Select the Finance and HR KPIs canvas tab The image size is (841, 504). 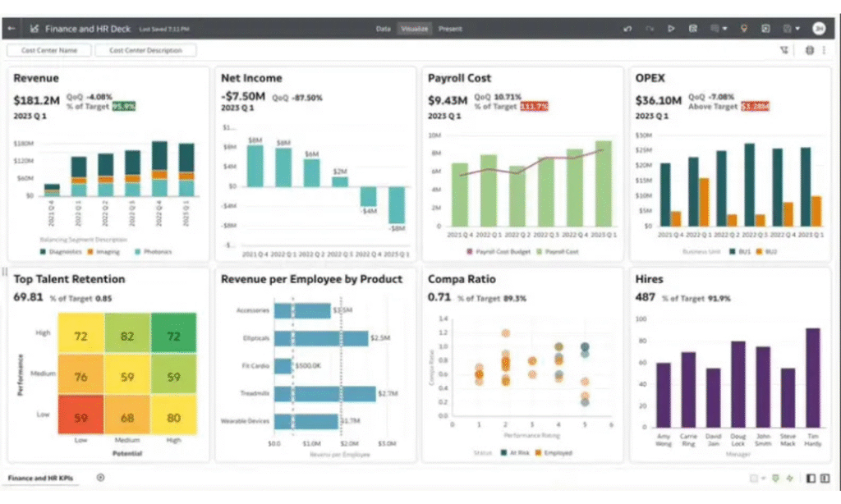pyautogui.click(x=39, y=478)
